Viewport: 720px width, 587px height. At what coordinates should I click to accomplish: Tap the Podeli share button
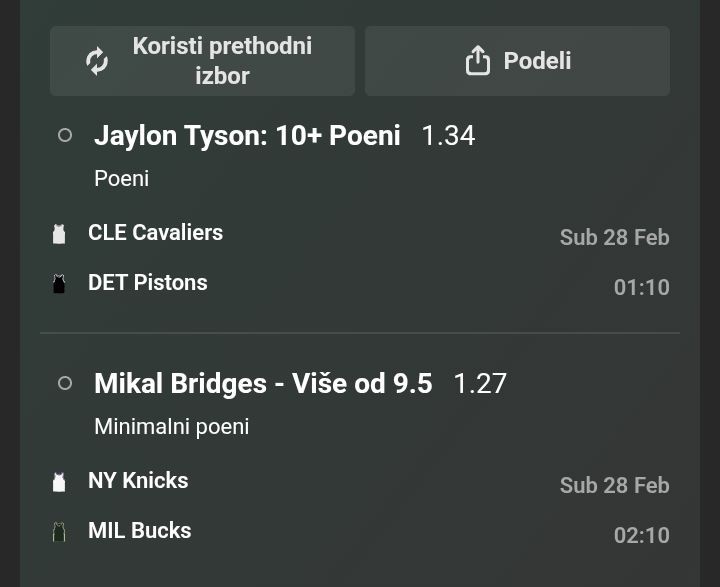click(x=517, y=61)
